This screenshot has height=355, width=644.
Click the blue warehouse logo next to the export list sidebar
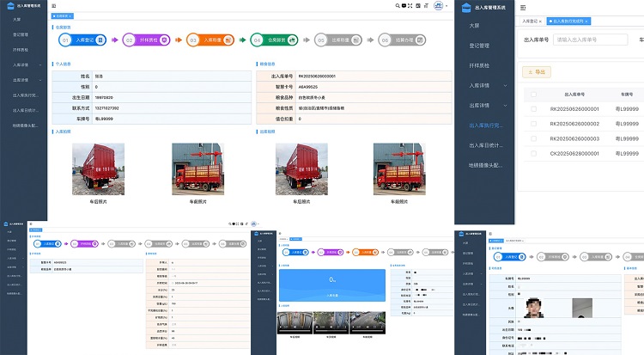466,8
